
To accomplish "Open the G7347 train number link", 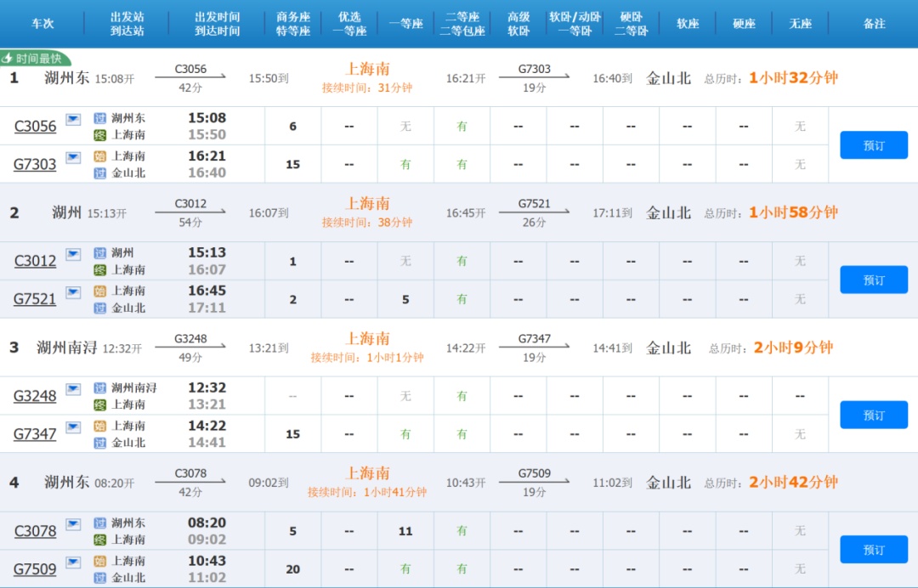I will coord(35,434).
